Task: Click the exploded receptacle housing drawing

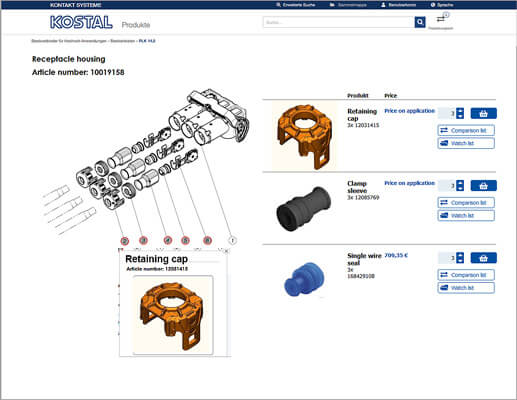Action: 147,162
